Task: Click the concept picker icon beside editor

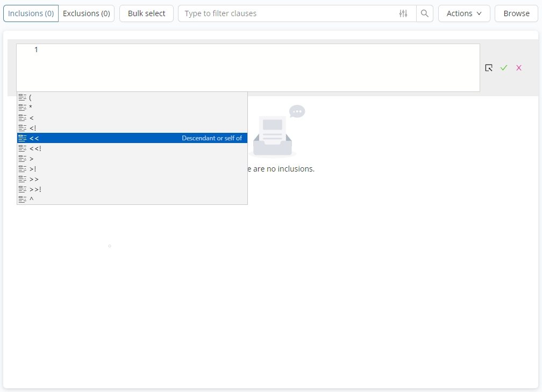Action: [x=489, y=68]
